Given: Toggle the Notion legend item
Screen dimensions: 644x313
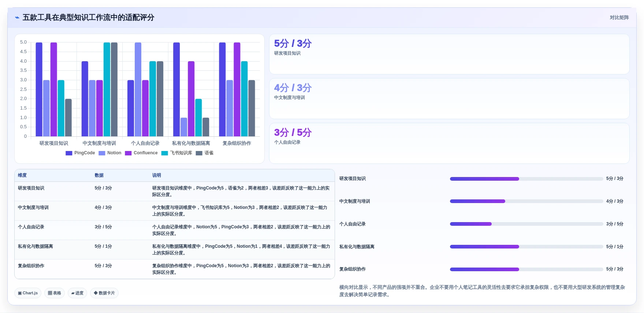Looking at the screenshot, I should click(110, 153).
